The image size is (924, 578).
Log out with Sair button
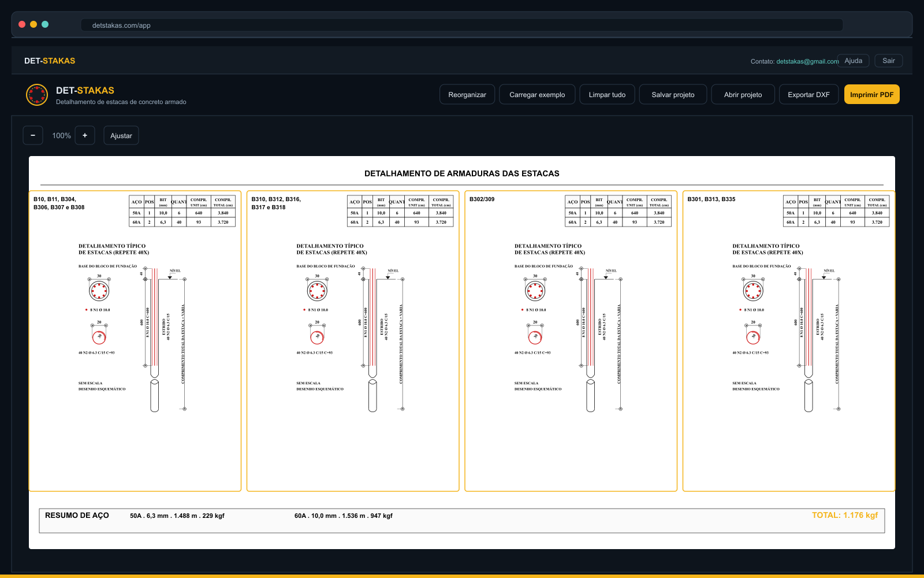888,61
